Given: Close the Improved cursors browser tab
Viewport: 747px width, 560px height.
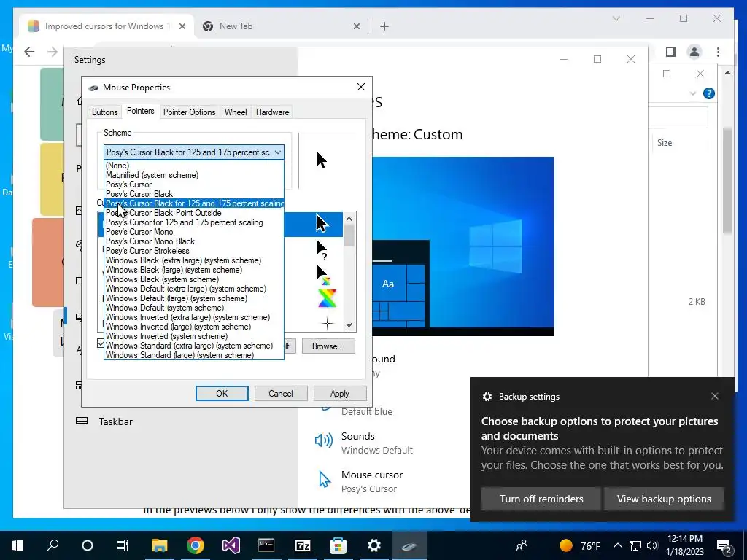Looking at the screenshot, I should [x=182, y=27].
